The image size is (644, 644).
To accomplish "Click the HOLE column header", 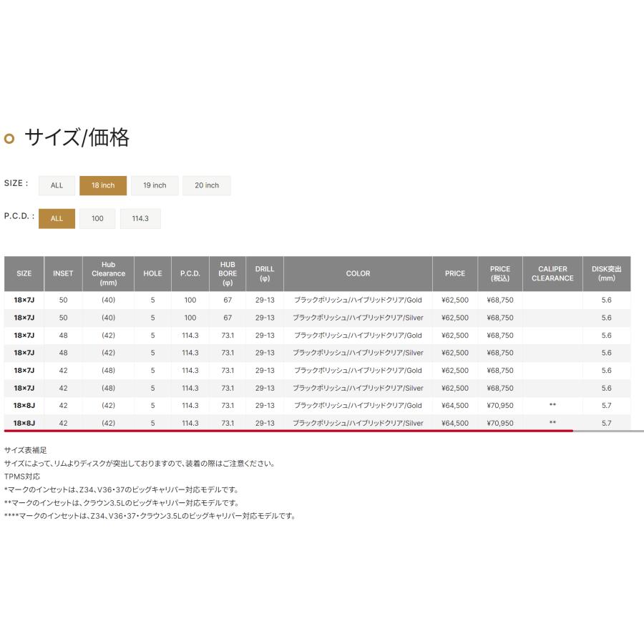I will [153, 273].
